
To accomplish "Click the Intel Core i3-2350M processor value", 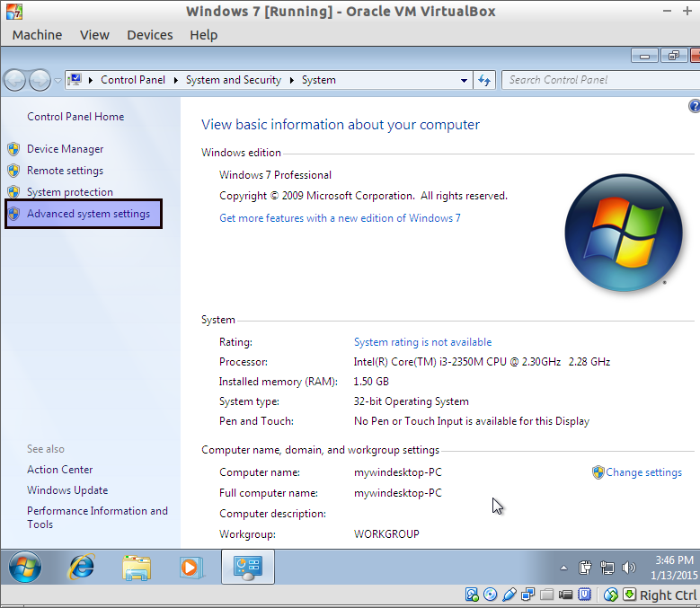I will [x=482, y=361].
